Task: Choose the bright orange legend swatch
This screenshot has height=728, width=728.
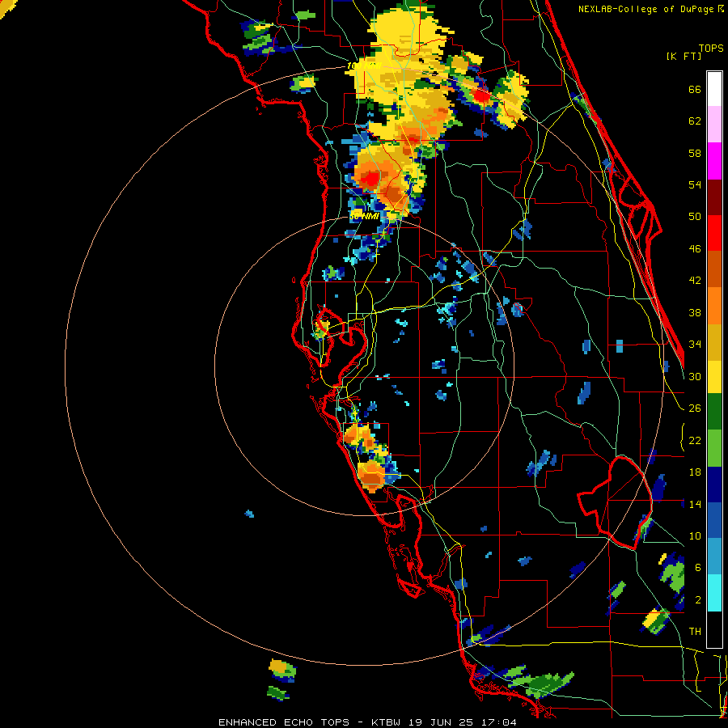Action: click(714, 306)
